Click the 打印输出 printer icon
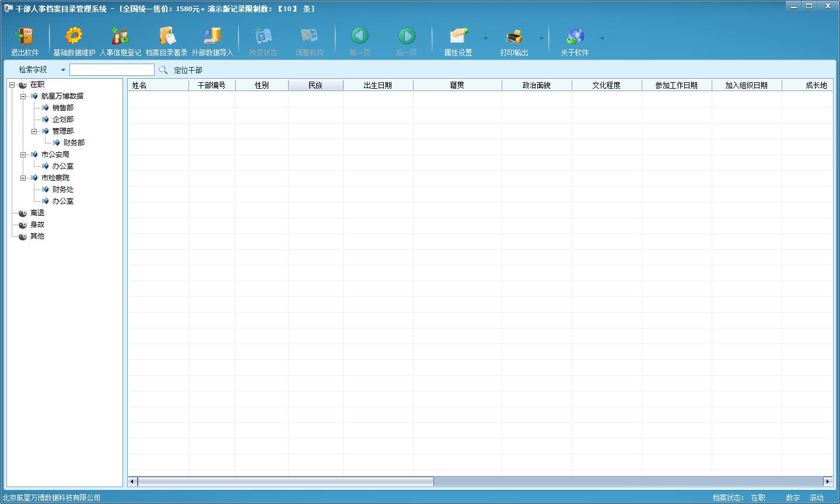The width and height of the screenshot is (840, 504). click(514, 36)
